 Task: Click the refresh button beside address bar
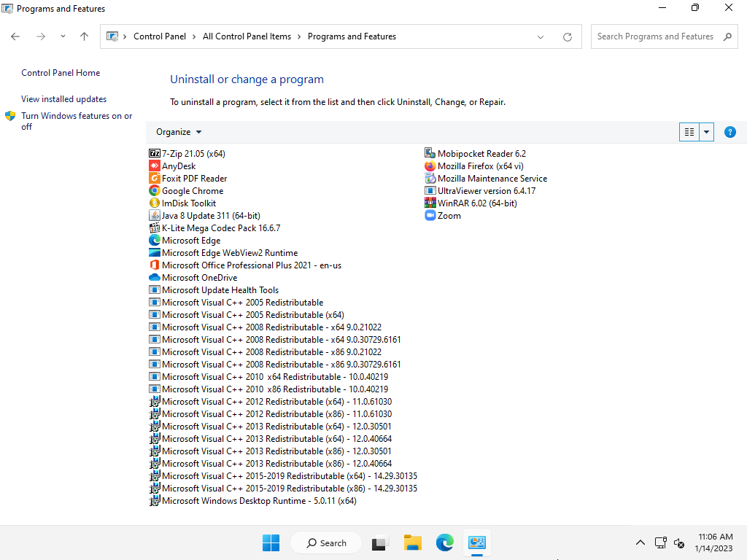pos(567,36)
